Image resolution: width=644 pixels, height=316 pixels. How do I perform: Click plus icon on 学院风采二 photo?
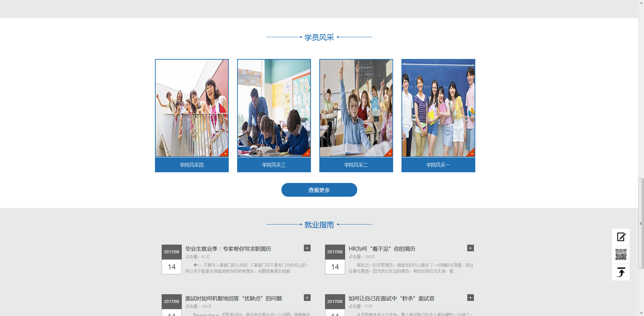click(x=390, y=153)
